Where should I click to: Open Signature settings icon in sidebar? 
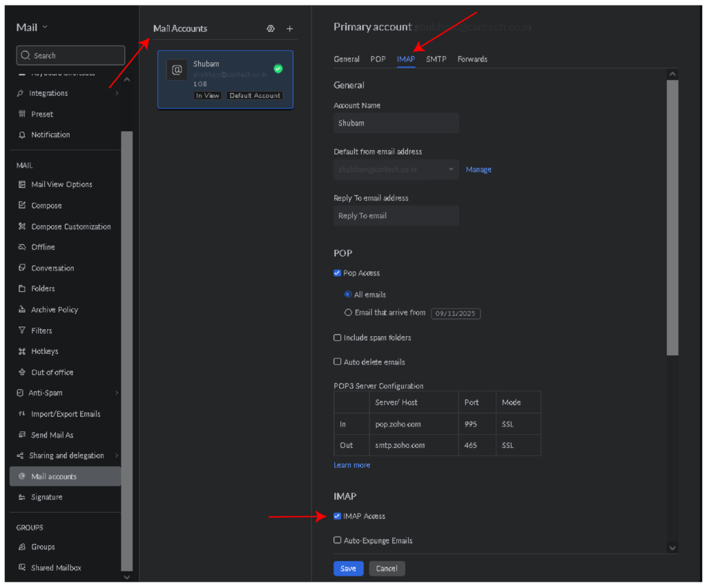click(x=22, y=497)
